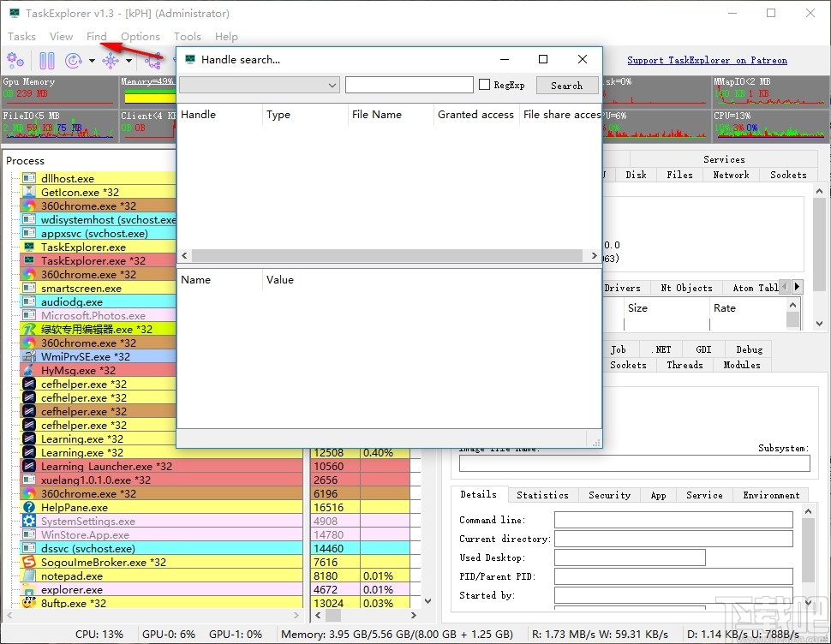Switch to the Security tab
Viewport: 831px width, 644px height.
609,495
